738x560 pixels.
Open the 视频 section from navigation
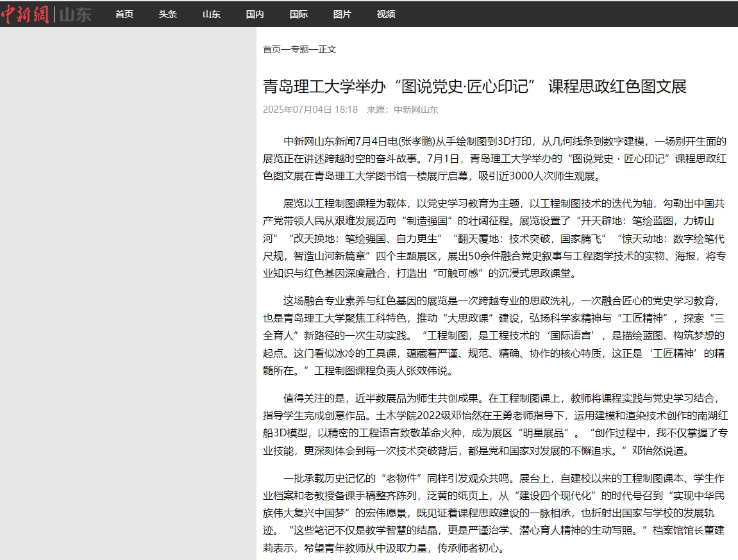coord(386,14)
